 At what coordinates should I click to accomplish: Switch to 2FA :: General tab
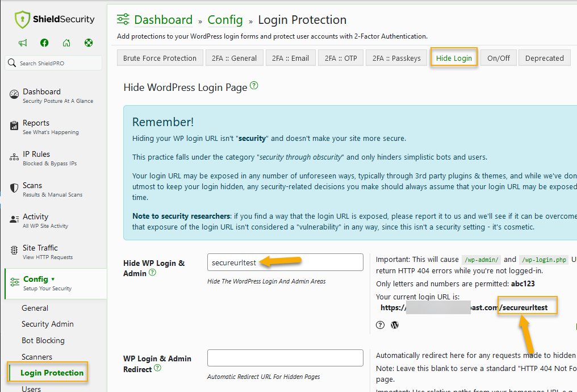[x=234, y=58]
